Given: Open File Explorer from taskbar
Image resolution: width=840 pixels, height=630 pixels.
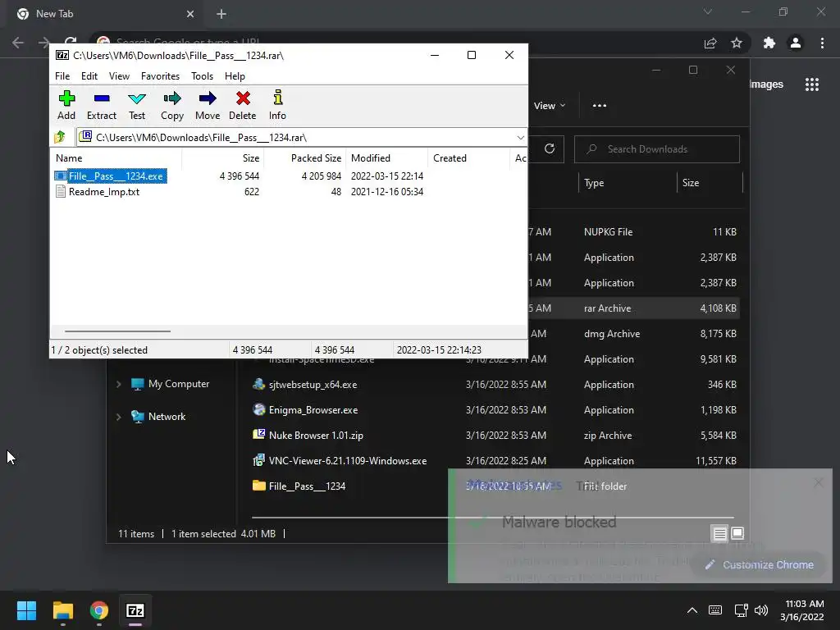Looking at the screenshot, I should pos(62,610).
